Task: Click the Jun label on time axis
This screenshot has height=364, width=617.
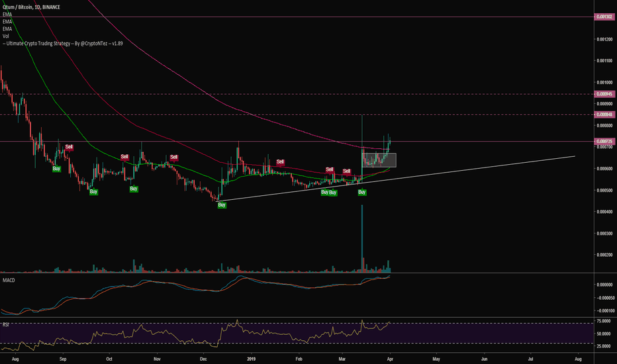Action: click(x=485, y=359)
